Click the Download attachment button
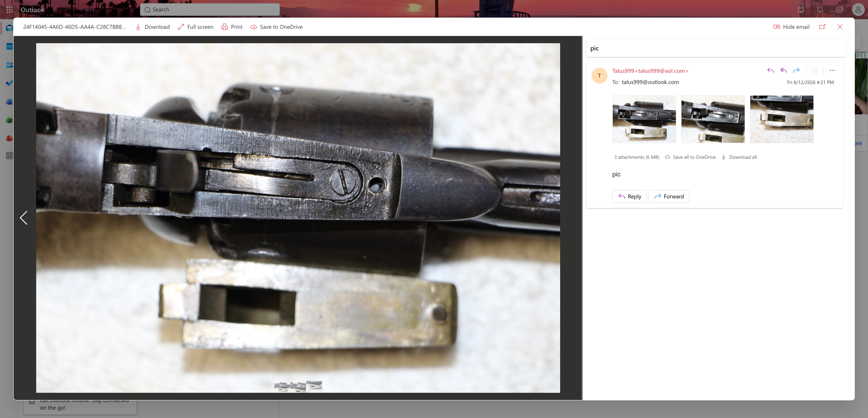Image resolution: width=868 pixels, height=418 pixels. [152, 27]
